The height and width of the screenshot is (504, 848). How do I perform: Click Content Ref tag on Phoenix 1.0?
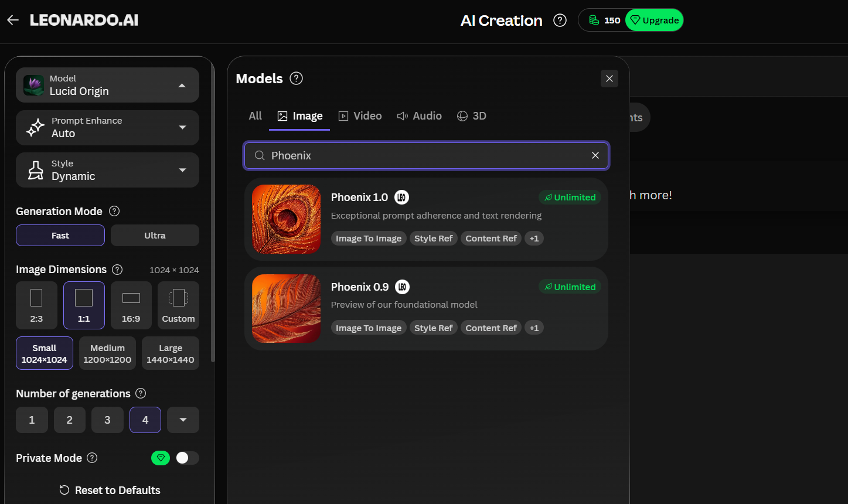point(491,239)
